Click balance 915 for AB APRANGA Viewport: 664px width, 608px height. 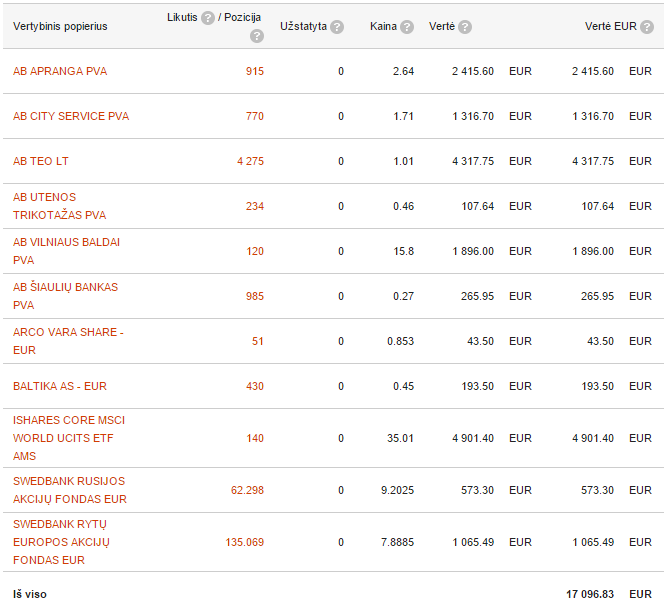coord(255,71)
